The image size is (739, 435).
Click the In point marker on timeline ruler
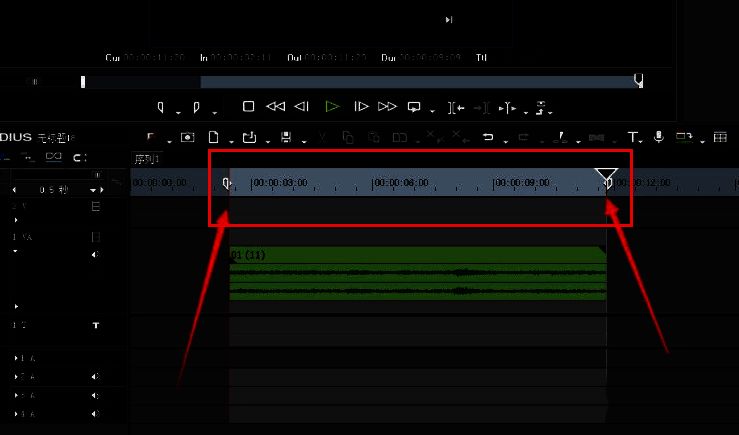coord(227,183)
